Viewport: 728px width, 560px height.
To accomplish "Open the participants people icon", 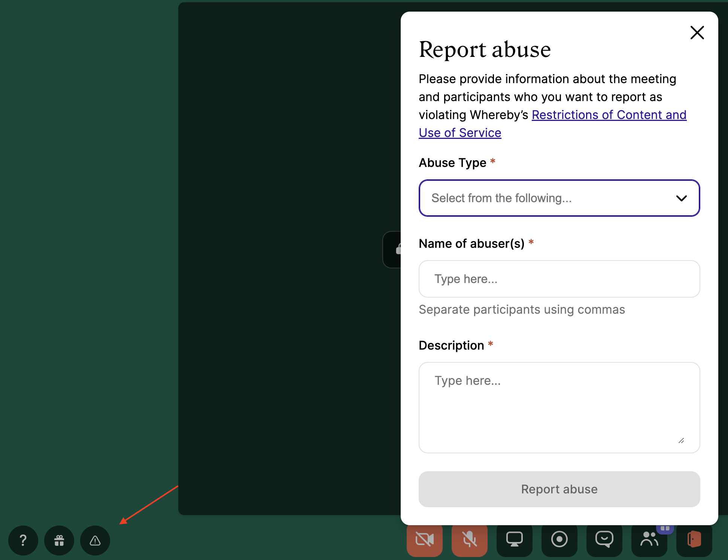I will [649, 539].
